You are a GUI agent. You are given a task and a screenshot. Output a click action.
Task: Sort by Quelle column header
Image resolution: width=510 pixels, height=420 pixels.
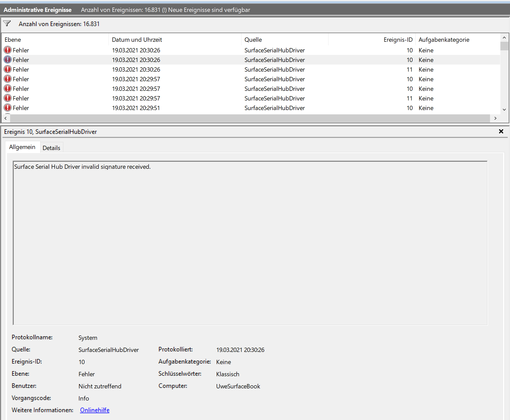[285, 39]
